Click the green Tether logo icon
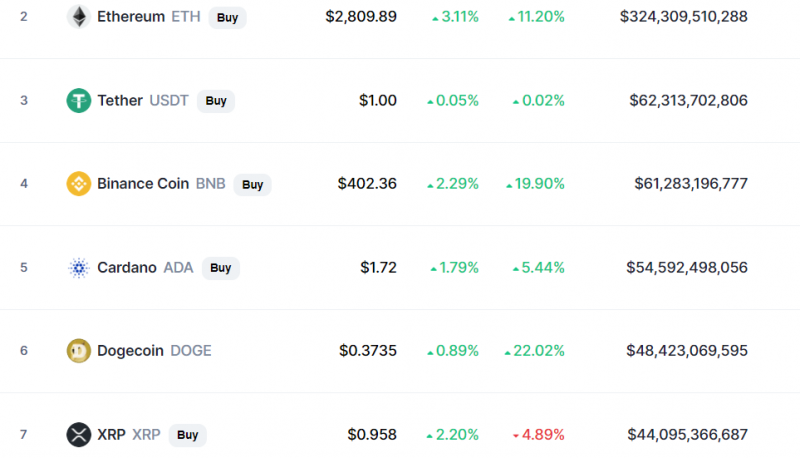 tap(79, 100)
